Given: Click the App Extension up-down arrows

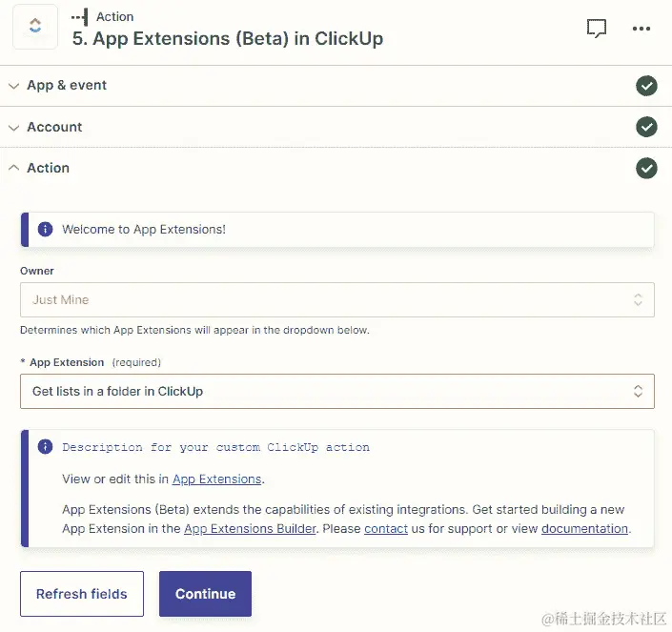Looking at the screenshot, I should pos(638,391).
